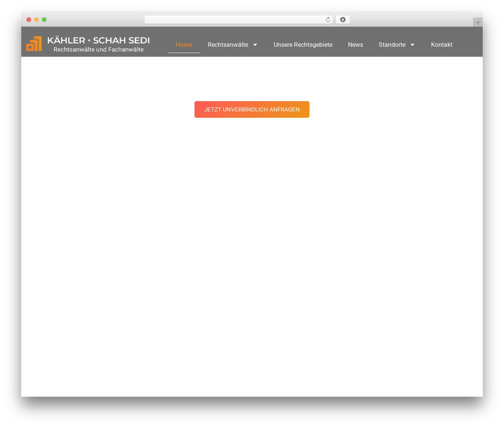Open the Kontakt page
This screenshot has width=504, height=427.
click(441, 45)
